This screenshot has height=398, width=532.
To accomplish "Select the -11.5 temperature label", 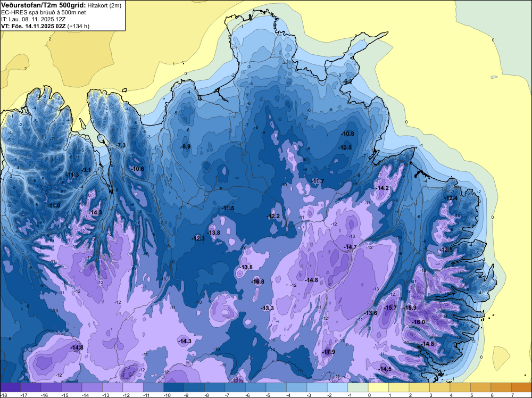I will pos(228,209).
